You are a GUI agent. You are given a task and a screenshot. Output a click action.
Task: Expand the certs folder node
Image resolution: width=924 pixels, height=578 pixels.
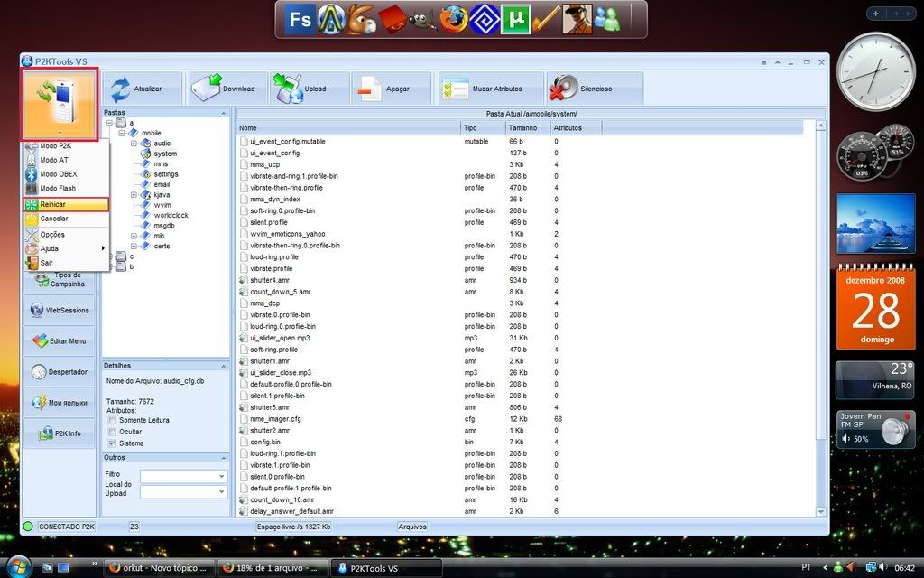point(134,246)
